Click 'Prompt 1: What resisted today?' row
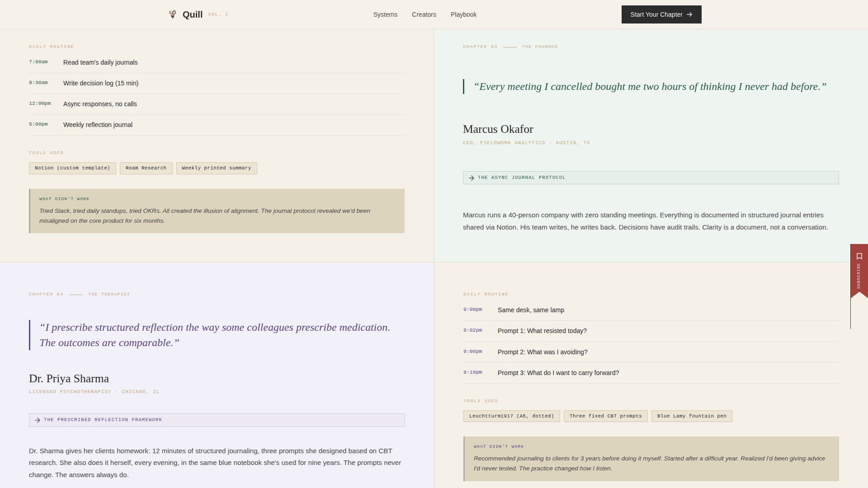This screenshot has width=868, height=488. [651, 331]
